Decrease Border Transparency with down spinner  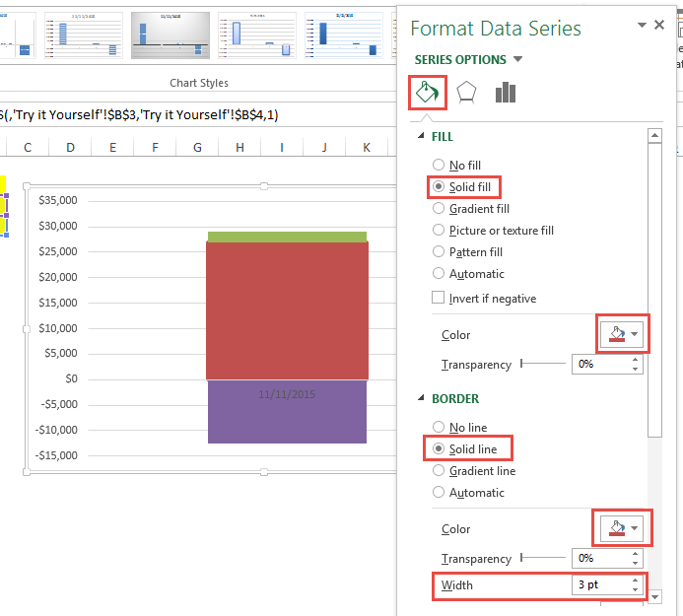tap(635, 563)
